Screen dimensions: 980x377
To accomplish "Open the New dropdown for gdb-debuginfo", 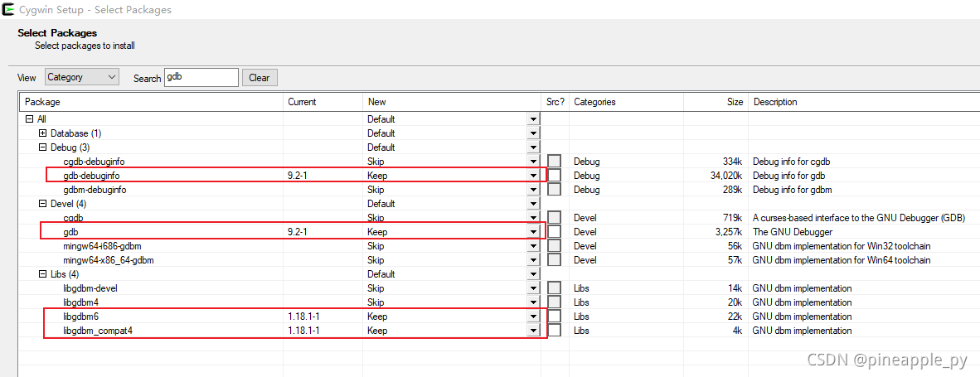I will (533, 176).
